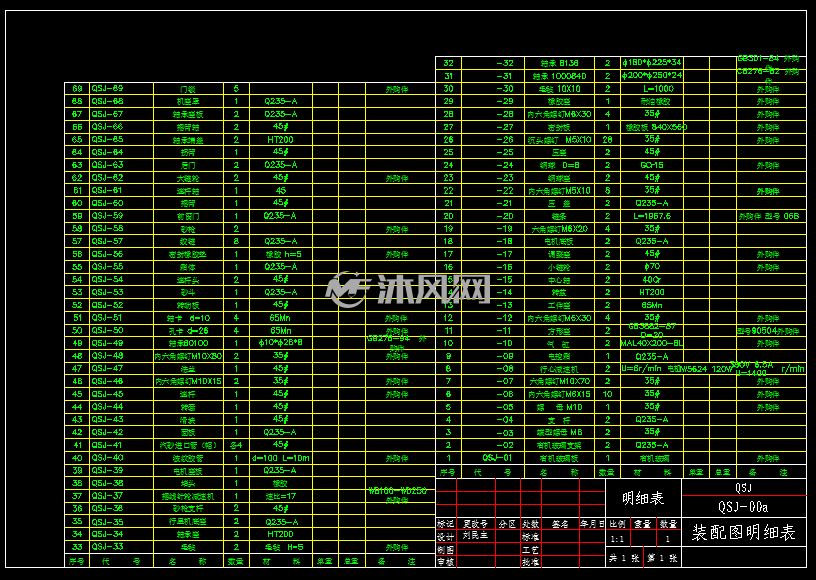
Task: Click the 比例 label in title block
Action: tap(618, 524)
